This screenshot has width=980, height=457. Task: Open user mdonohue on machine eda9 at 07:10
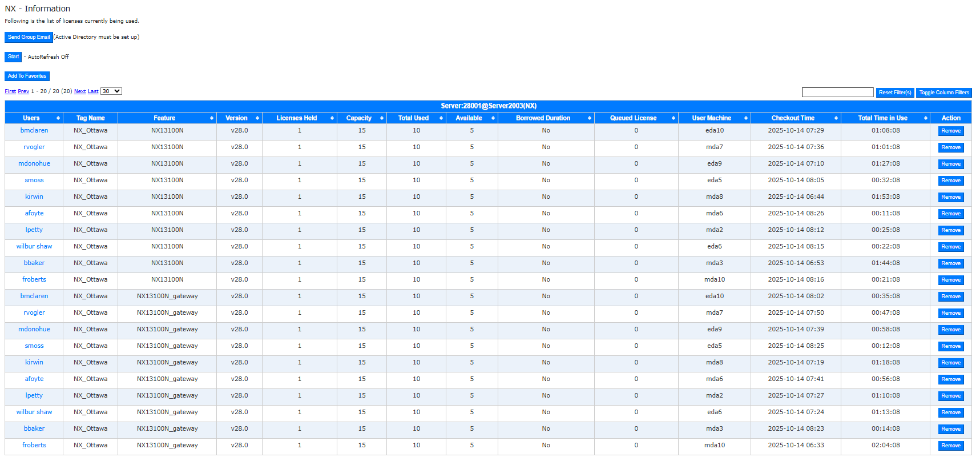click(x=34, y=164)
